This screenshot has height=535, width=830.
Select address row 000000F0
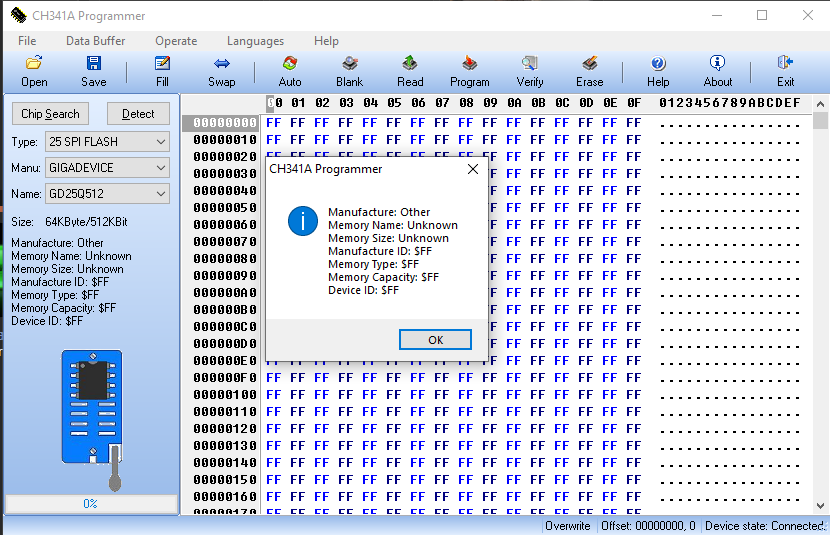(224, 378)
